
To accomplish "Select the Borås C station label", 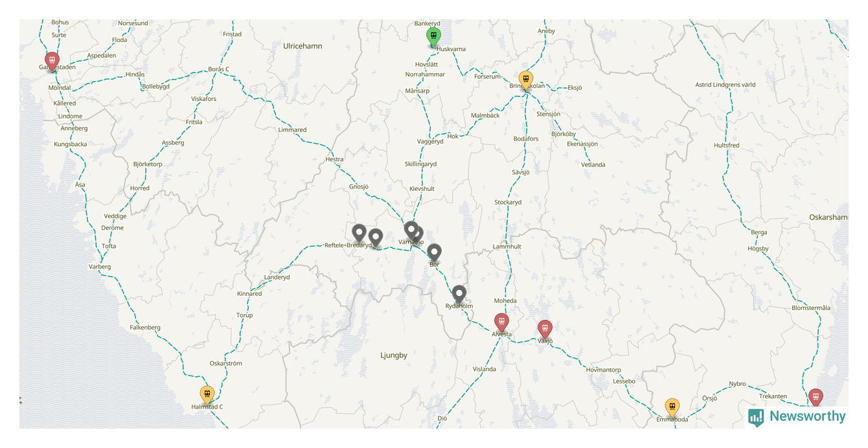I will pos(219,69).
